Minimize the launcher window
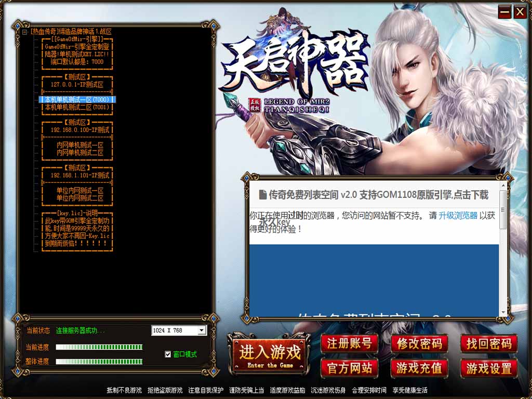This screenshot has height=399, width=532. coord(504,12)
